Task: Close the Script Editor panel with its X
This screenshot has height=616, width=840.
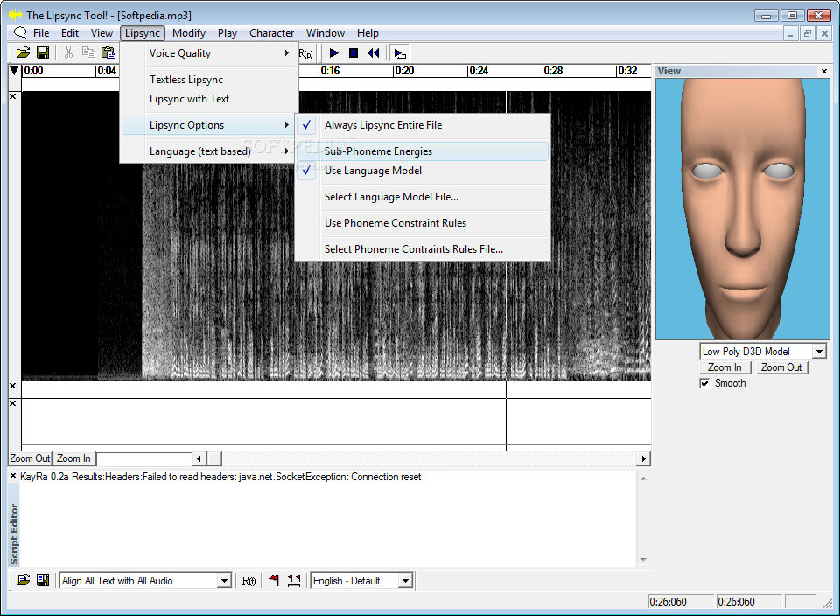Action: [13, 476]
